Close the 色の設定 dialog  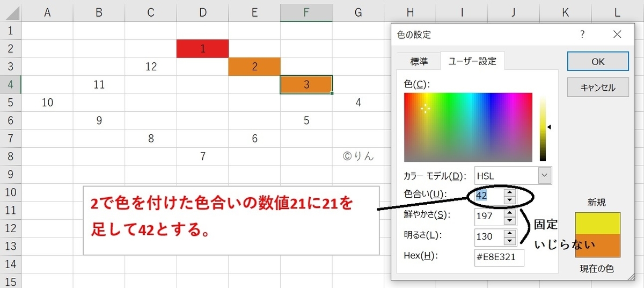(617, 34)
